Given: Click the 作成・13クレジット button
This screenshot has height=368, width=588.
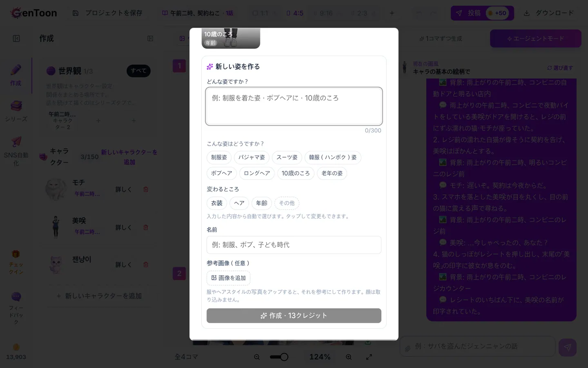Looking at the screenshot, I should (x=294, y=316).
